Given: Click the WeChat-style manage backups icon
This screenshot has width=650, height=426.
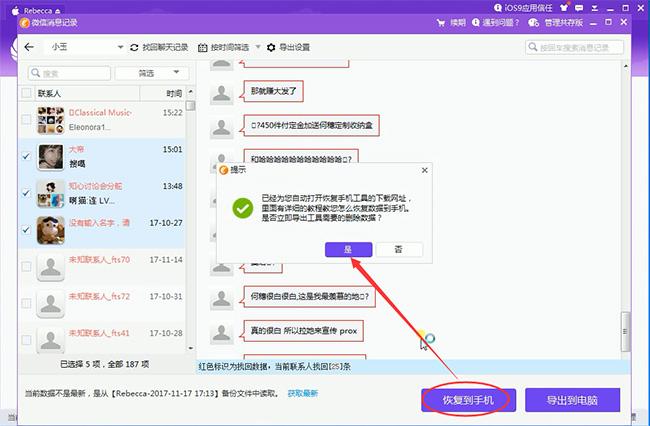Looking at the screenshot, I should pyautogui.click(x=533, y=22).
